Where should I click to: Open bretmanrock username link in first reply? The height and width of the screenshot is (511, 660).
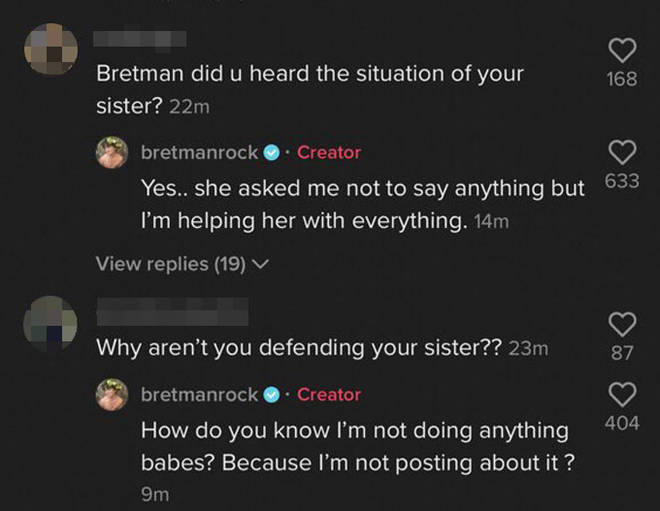[199, 153]
